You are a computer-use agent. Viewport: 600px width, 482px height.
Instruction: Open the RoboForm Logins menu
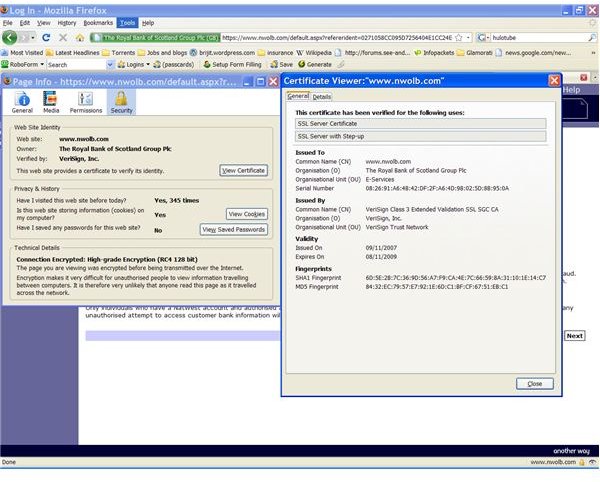(x=134, y=64)
